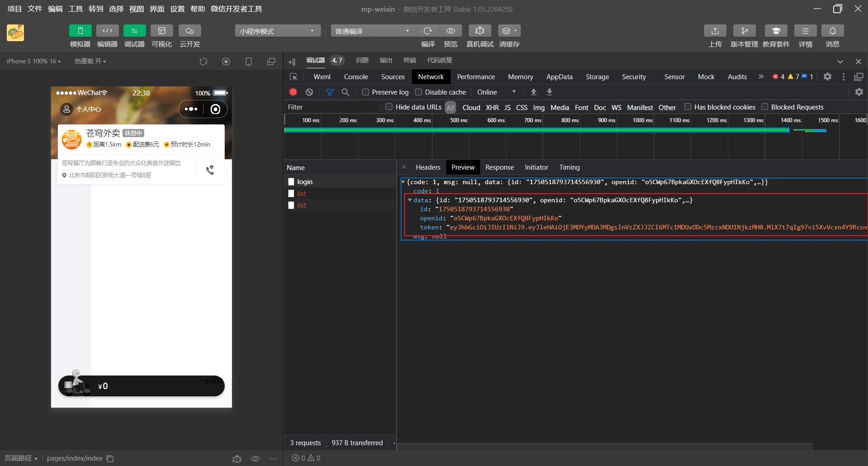Click 个人中心 in the simulator
This screenshot has width=868, height=466.
(x=81, y=109)
